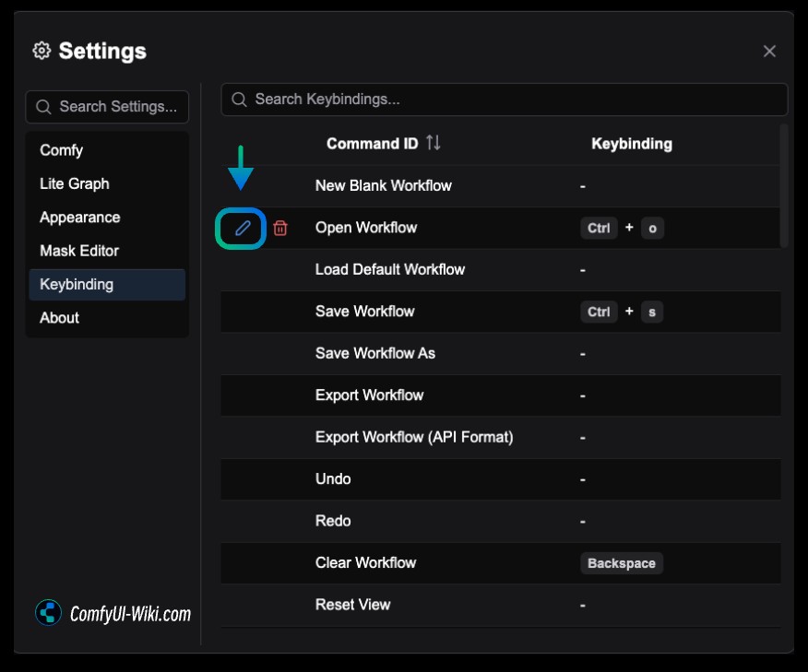This screenshot has width=808, height=672.
Task: Edit the Open Workflow keybinding with pencil icon
Action: 243,228
